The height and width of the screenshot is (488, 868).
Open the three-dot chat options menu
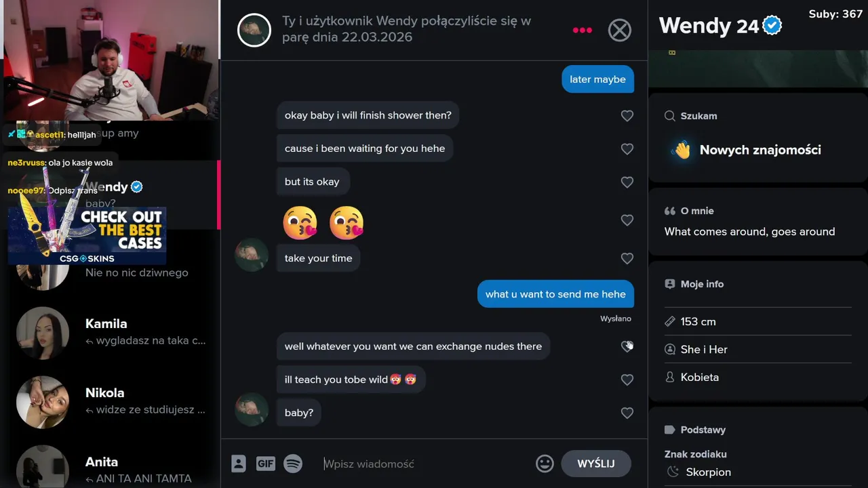click(582, 30)
